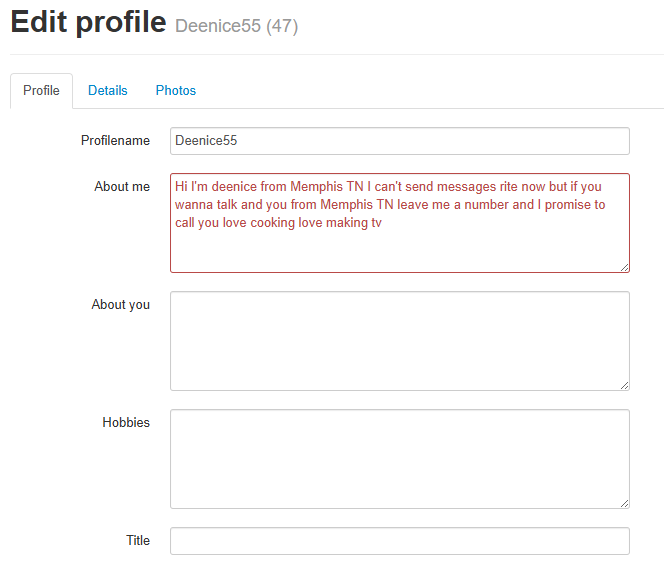Click the age (47) next to username
Image resolution: width=664 pixels, height=572 pixels.
[x=282, y=26]
